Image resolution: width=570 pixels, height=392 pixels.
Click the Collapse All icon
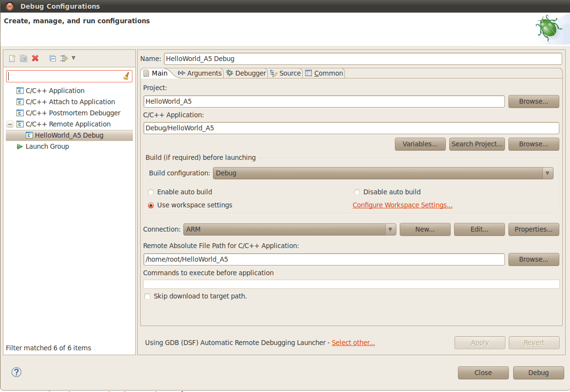[52, 58]
